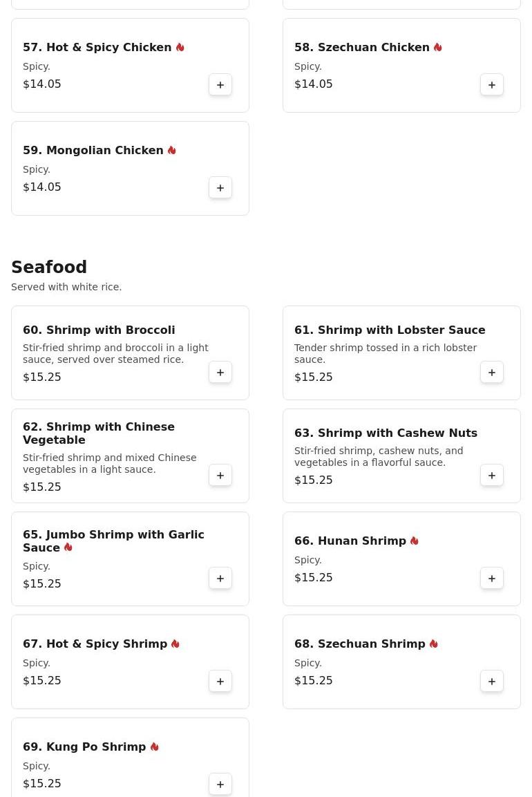Click flame icon next to Szechuan Chicken
Screen dimensions: 532x797
[438, 48]
